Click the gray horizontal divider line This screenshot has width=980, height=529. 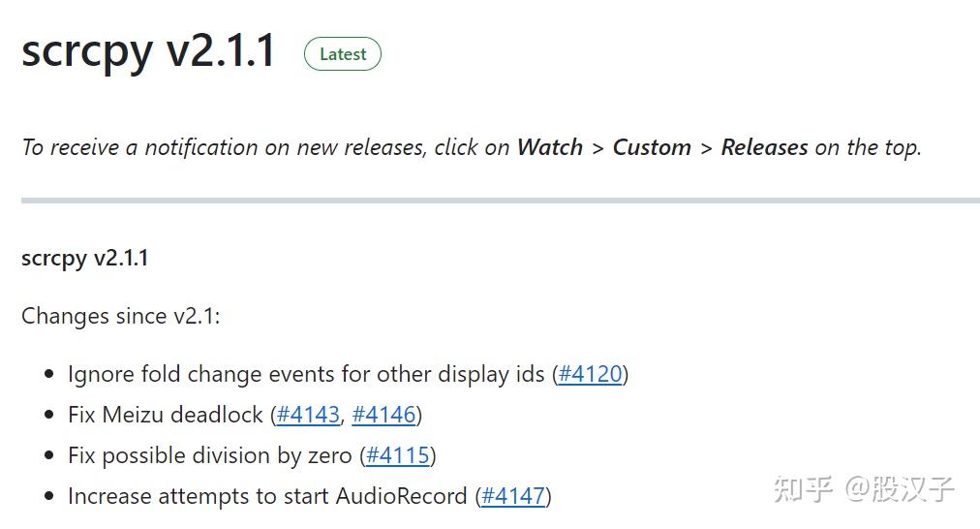(500, 201)
